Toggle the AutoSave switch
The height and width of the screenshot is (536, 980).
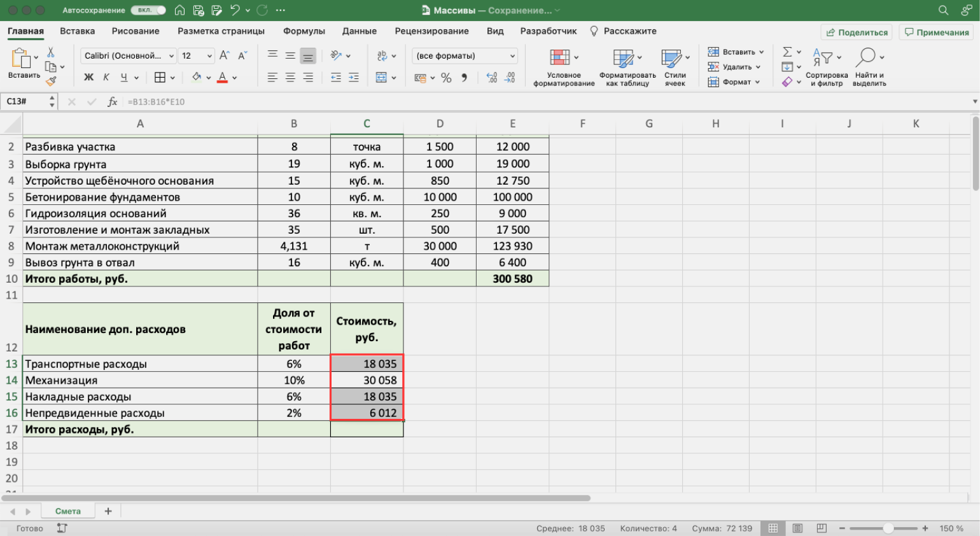(x=148, y=10)
